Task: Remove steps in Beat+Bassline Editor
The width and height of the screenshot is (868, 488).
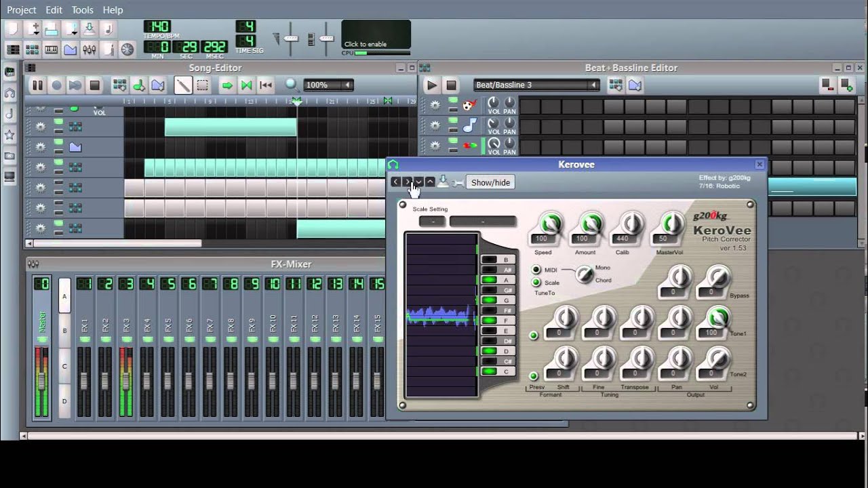Action: 827,85
